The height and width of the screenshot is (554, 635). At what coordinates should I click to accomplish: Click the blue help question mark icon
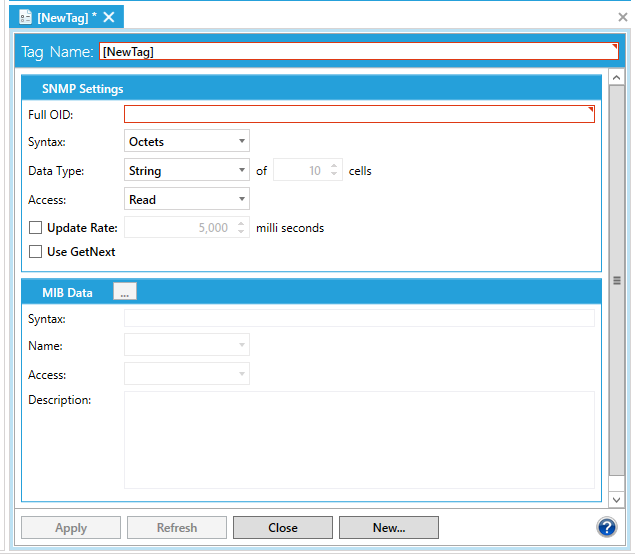606,527
